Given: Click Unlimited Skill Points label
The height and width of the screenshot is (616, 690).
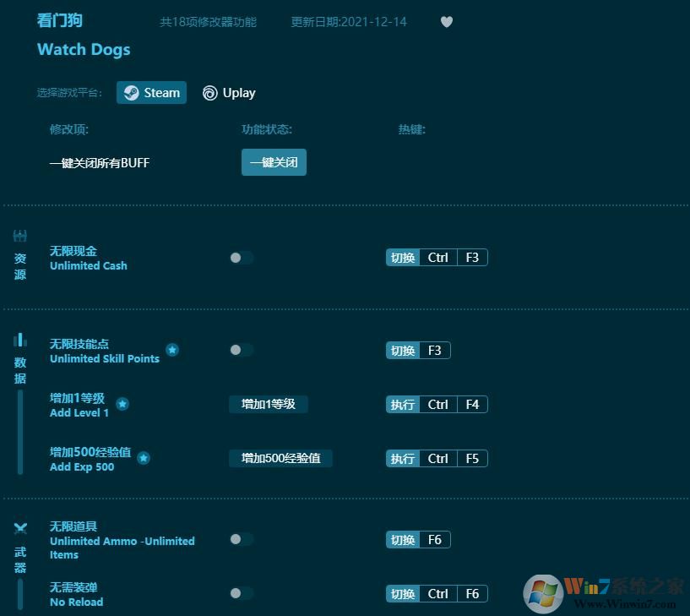Looking at the screenshot, I should pyautogui.click(x=105, y=359).
